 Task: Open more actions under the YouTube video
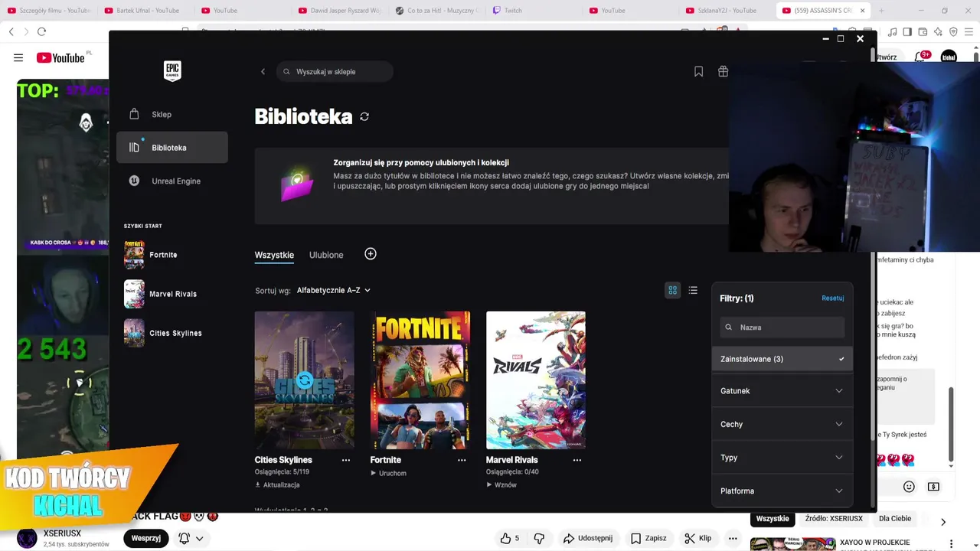(x=733, y=538)
